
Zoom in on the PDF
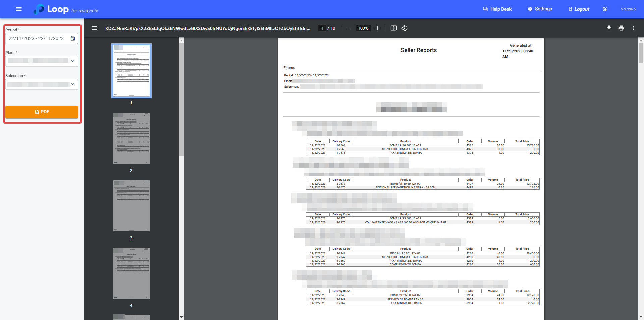(x=377, y=28)
